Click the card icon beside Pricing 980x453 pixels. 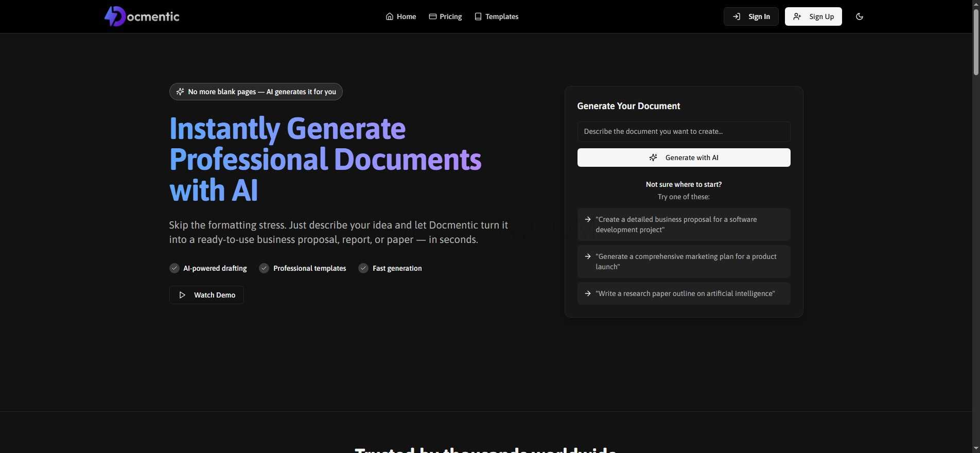tap(433, 16)
